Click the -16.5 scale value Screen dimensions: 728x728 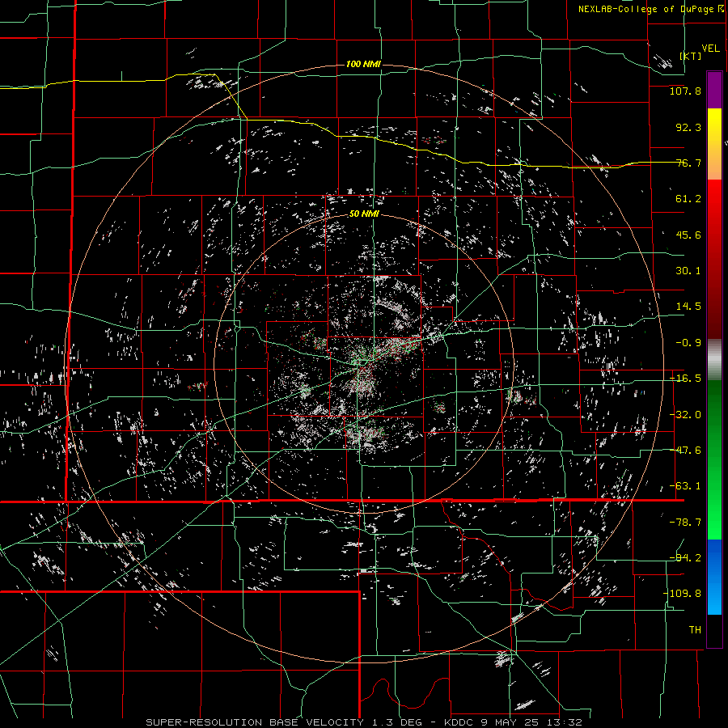click(685, 379)
